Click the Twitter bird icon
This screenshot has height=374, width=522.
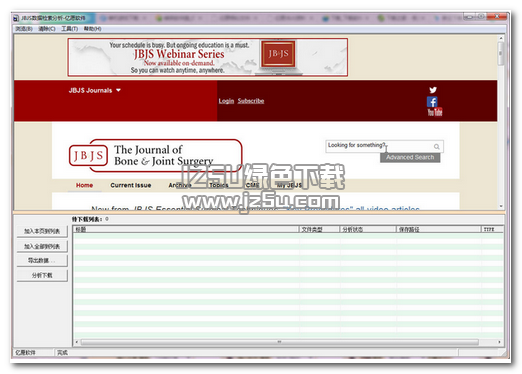pos(433,90)
